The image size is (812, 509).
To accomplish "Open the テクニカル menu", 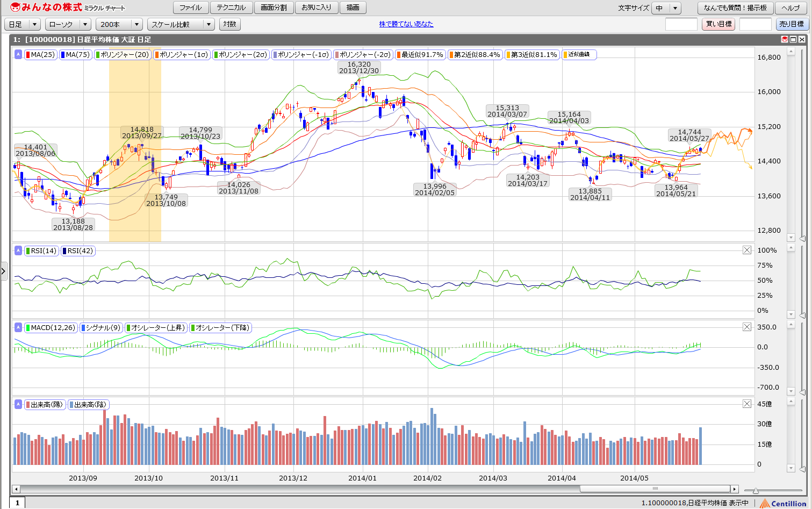I will pyautogui.click(x=231, y=8).
